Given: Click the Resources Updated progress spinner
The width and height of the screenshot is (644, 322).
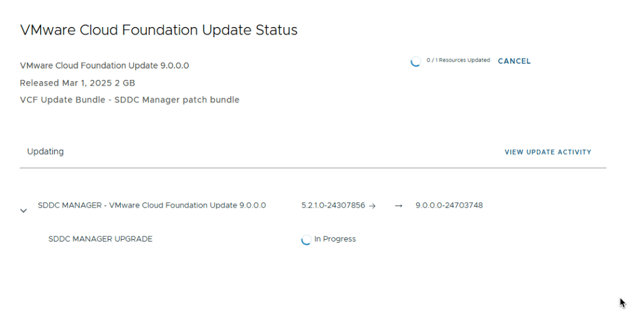Looking at the screenshot, I should [415, 62].
